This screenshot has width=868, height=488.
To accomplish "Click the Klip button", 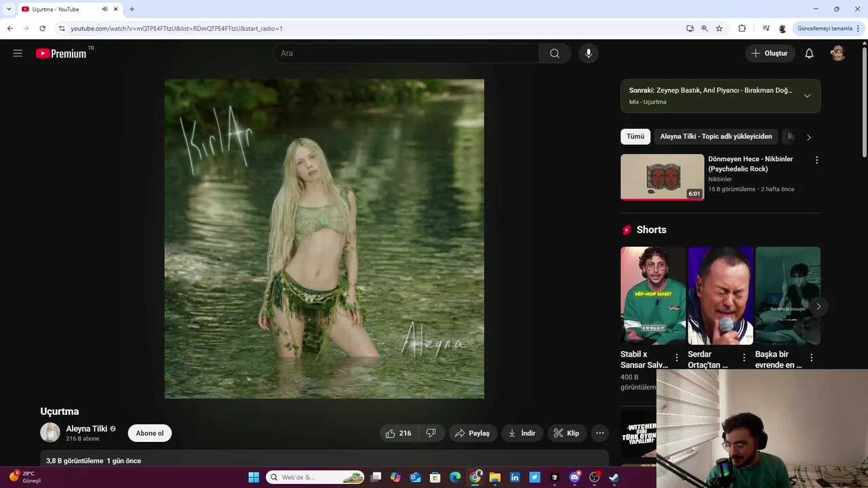I will pyautogui.click(x=567, y=433).
